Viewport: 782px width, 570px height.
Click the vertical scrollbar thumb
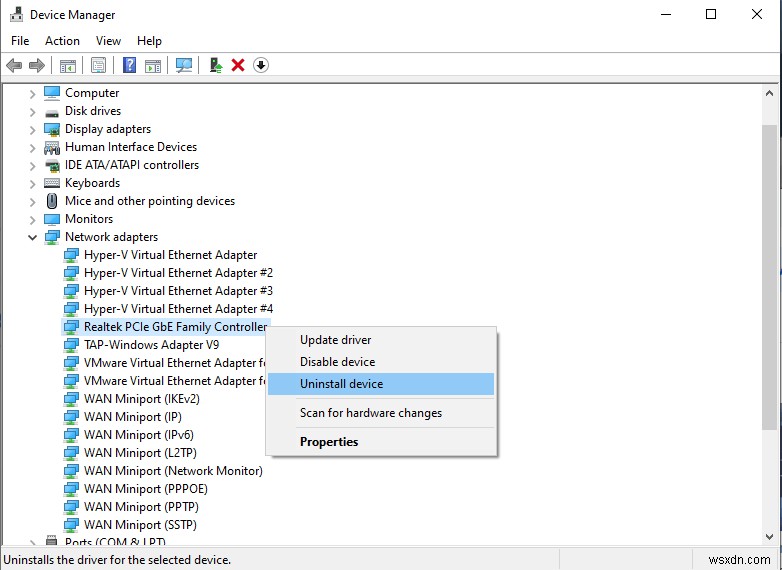769,277
